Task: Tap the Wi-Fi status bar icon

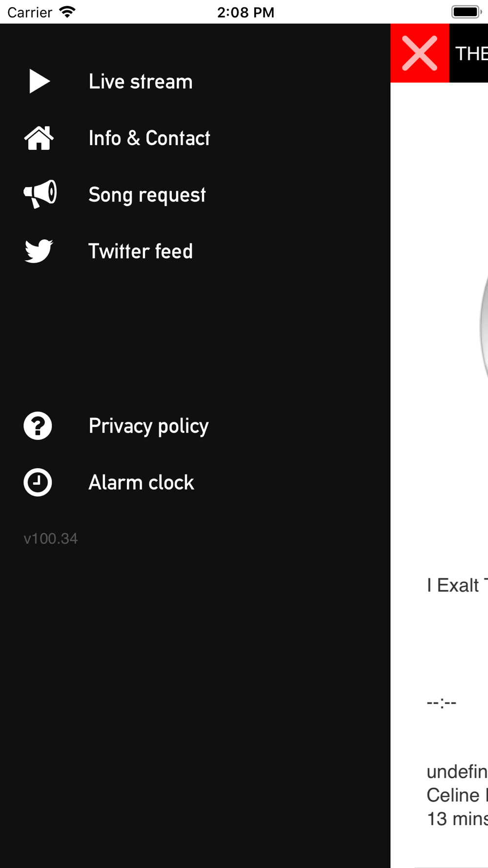Action: click(x=67, y=12)
